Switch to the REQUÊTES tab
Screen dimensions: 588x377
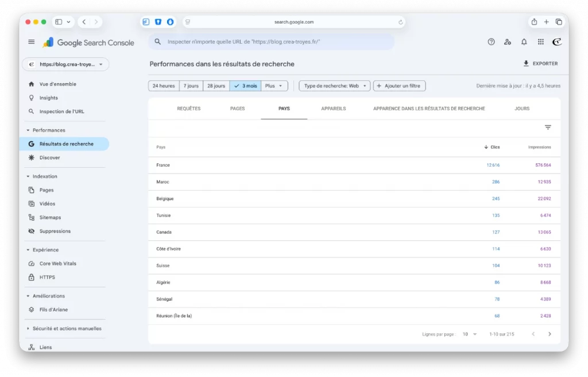pos(189,109)
